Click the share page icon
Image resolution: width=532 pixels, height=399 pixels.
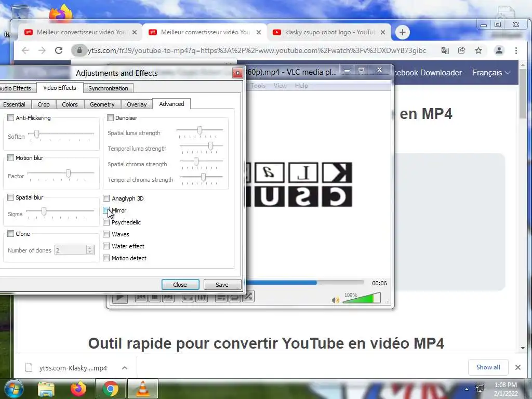pyautogui.click(x=461, y=50)
